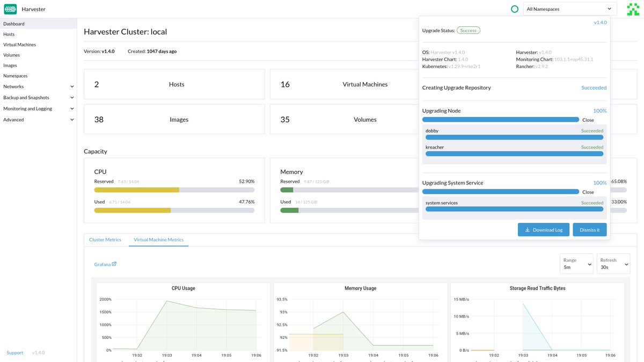Click the system services progress bar
The image size is (644, 362).
514,209
